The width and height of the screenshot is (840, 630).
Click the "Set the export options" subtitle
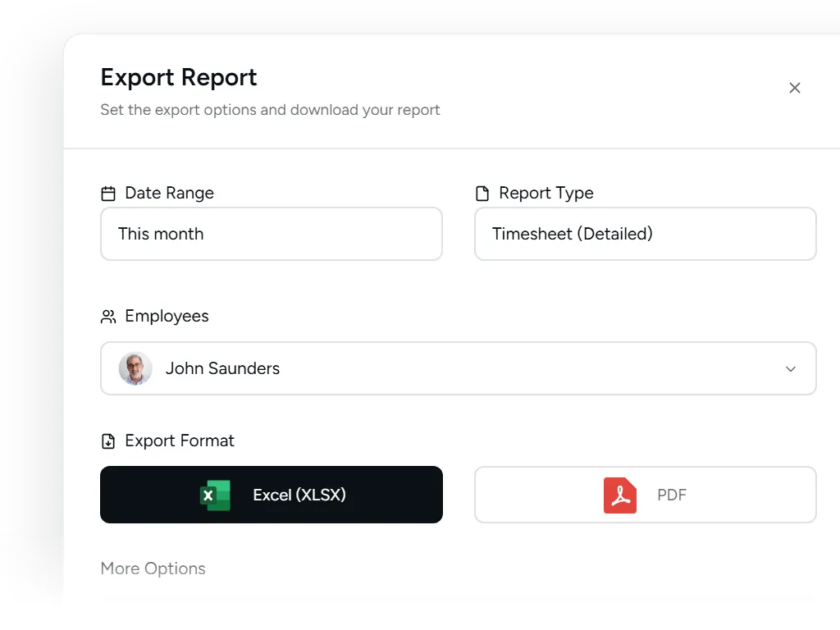click(x=270, y=110)
